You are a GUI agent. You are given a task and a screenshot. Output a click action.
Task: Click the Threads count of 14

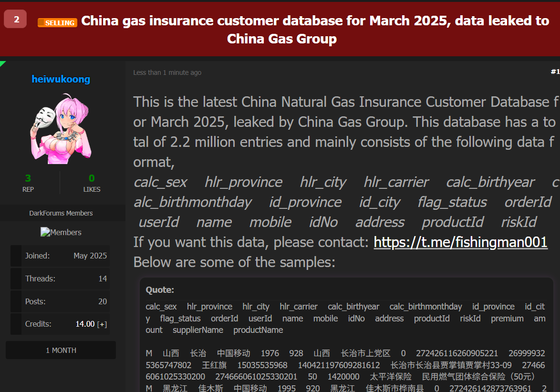click(x=103, y=279)
